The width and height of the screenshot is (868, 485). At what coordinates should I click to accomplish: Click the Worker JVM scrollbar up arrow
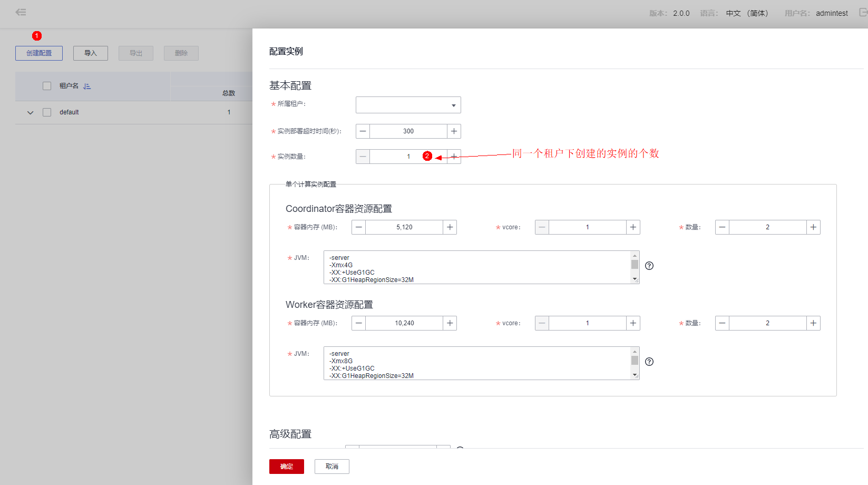(x=635, y=352)
